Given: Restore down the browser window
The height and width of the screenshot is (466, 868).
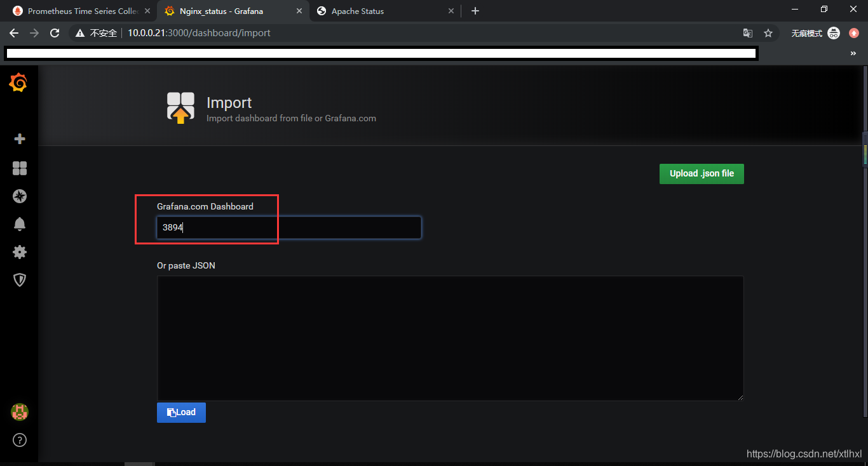Looking at the screenshot, I should 824,10.
